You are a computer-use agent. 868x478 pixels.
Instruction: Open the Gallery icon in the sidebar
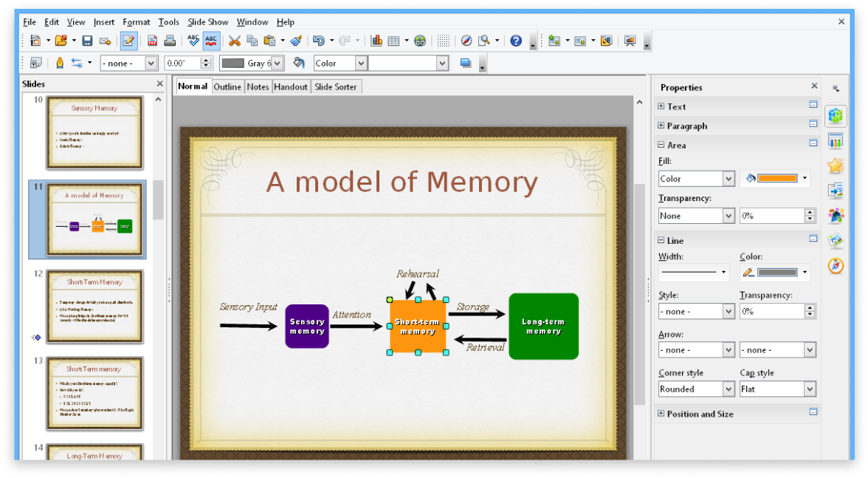(836, 241)
